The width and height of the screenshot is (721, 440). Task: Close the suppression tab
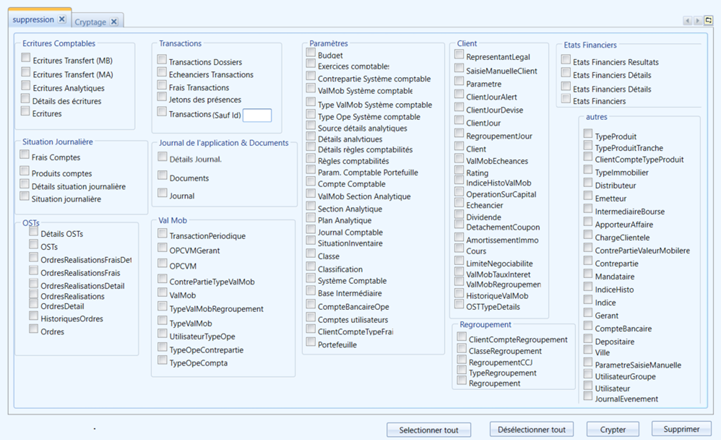62,19
